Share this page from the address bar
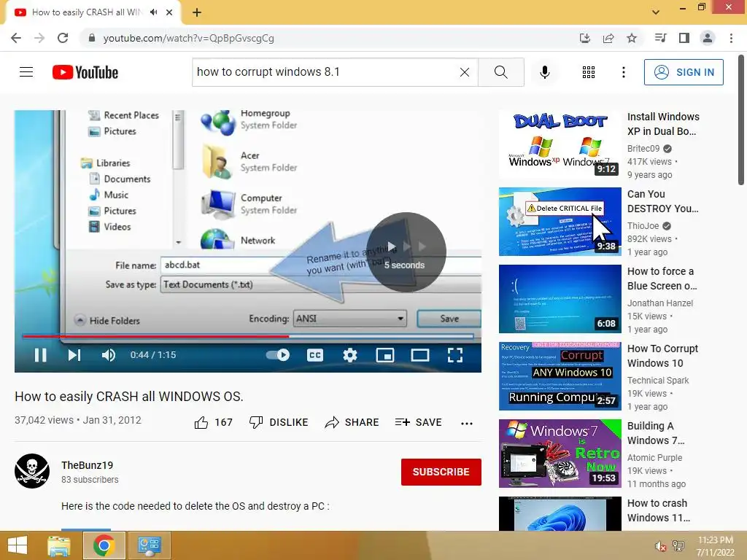The image size is (747, 560). coord(608,38)
